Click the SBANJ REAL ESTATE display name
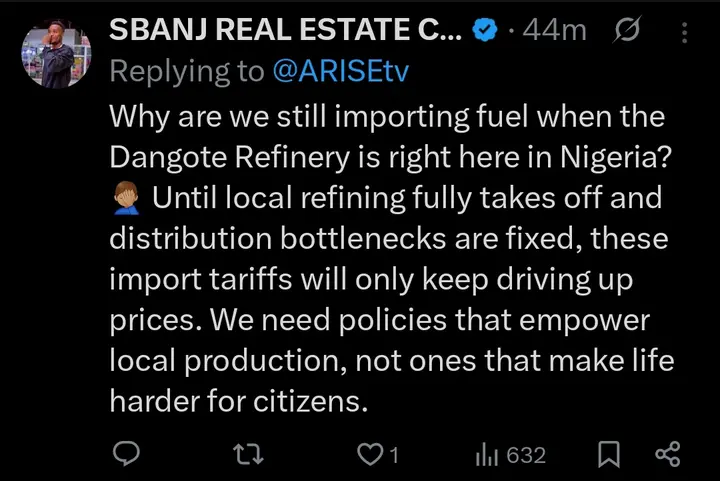720x481 pixels. pos(286,31)
